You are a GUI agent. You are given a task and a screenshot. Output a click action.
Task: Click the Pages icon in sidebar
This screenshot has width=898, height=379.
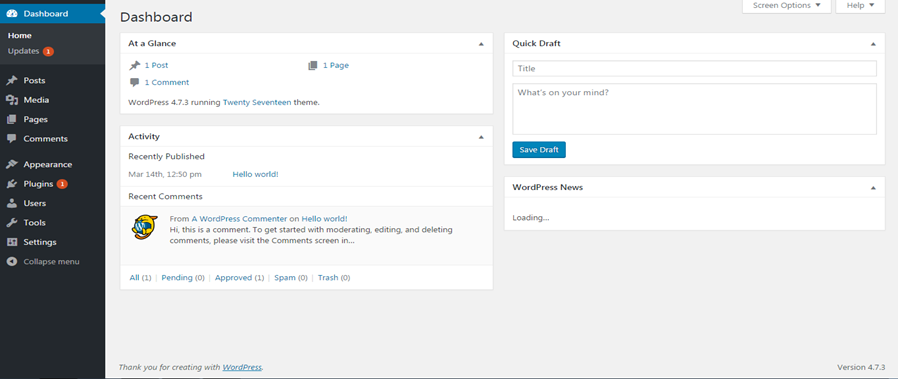[11, 120]
